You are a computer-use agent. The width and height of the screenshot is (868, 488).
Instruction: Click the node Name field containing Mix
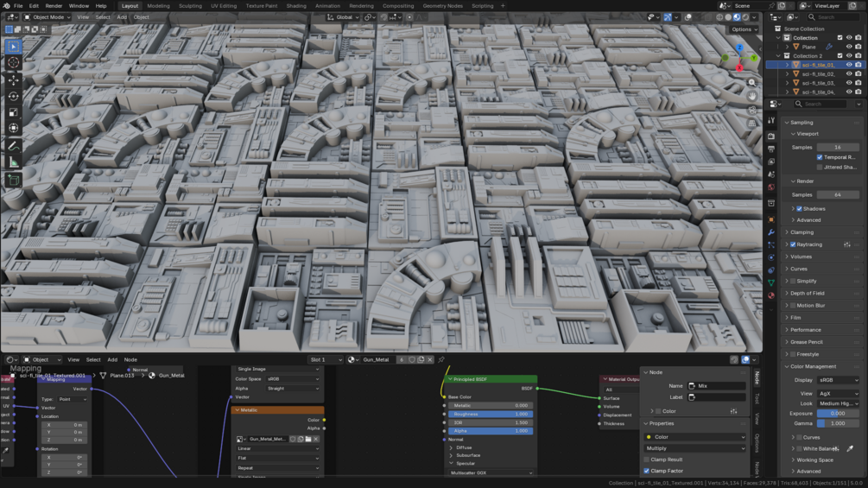(x=717, y=386)
